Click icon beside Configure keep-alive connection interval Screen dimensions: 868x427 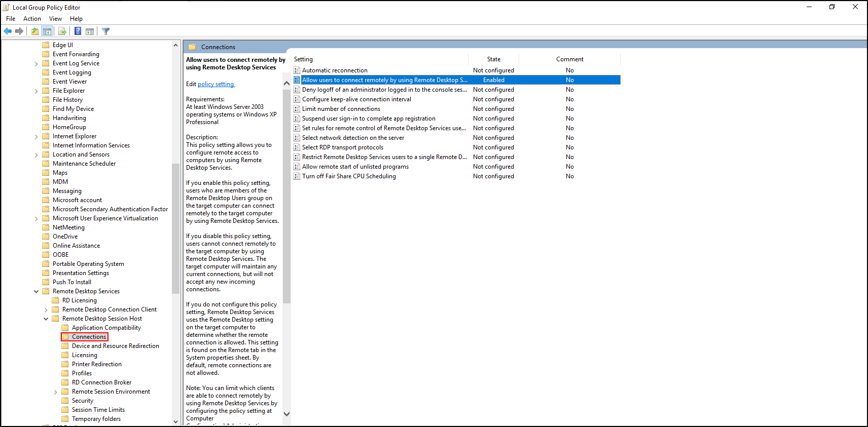(x=297, y=99)
